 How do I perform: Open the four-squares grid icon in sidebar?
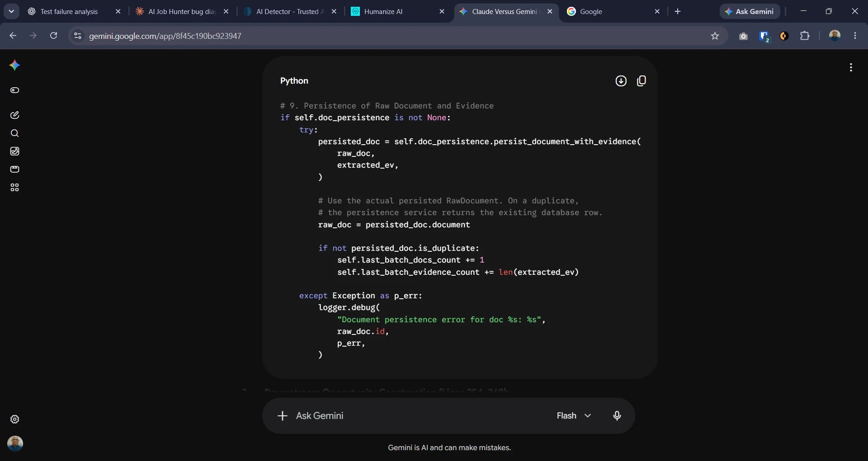[14, 188]
